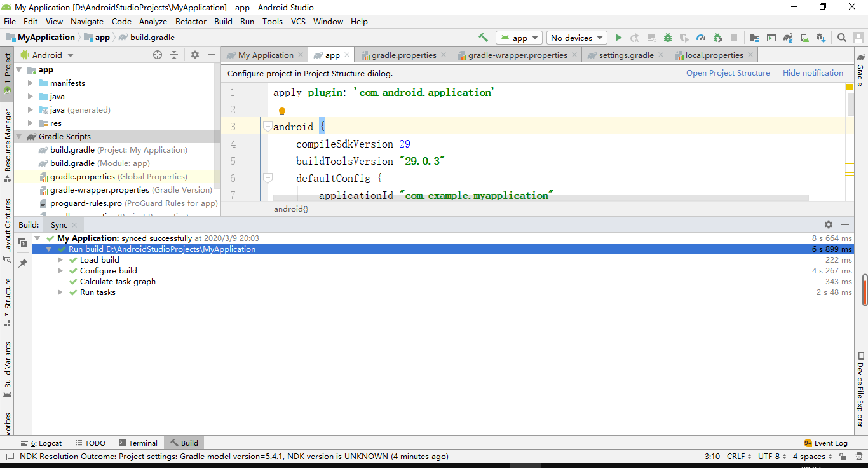This screenshot has height=468, width=868.
Task: Click Hide notification link
Action: point(813,72)
